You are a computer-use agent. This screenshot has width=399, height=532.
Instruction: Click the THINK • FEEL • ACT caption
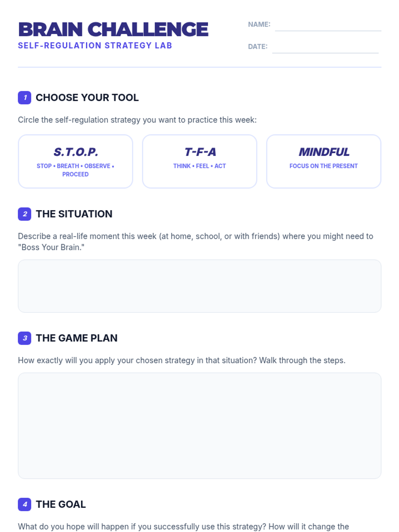(199, 166)
